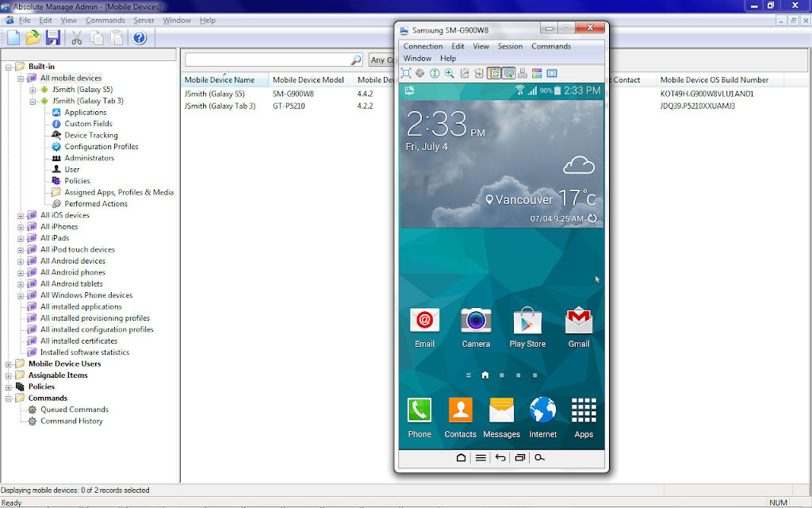The image size is (812, 508).
Task: Click the Menu button below the phone screen
Action: click(481, 457)
